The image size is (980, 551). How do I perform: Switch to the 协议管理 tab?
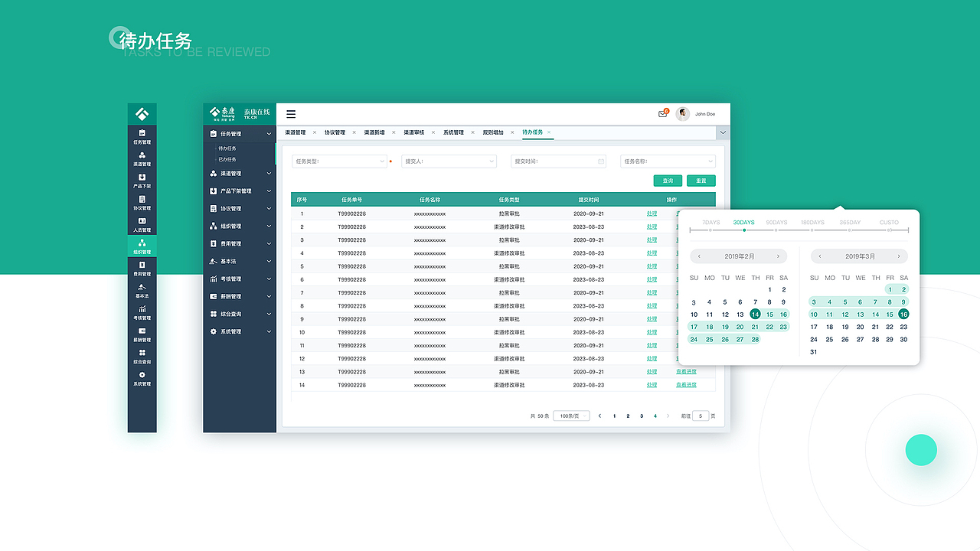335,132
